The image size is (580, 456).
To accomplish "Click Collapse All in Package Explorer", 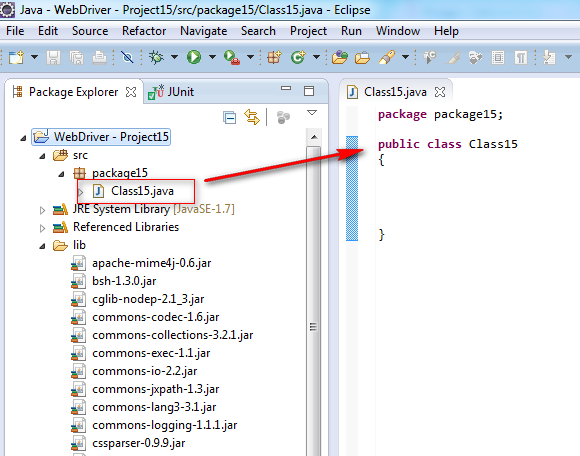I will point(230,118).
